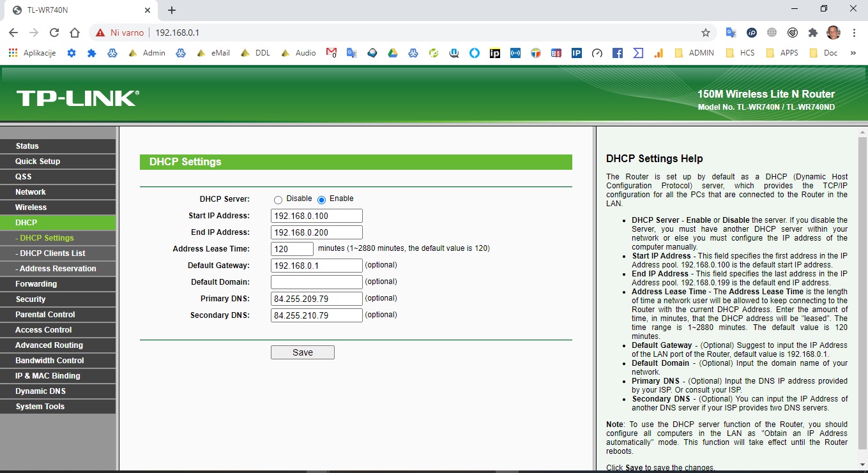
Task: Open ADMIN bookmarks folder
Action: point(694,53)
